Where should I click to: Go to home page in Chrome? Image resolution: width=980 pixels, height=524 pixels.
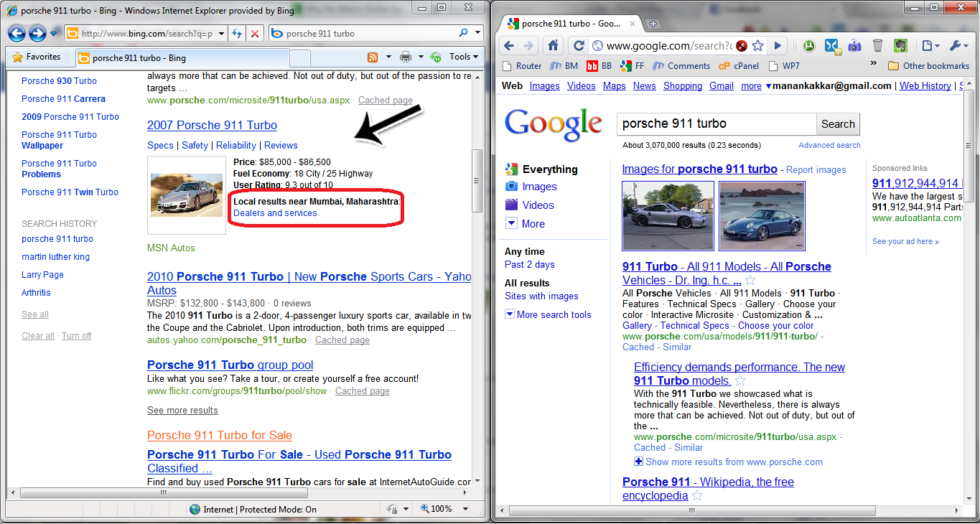553,45
